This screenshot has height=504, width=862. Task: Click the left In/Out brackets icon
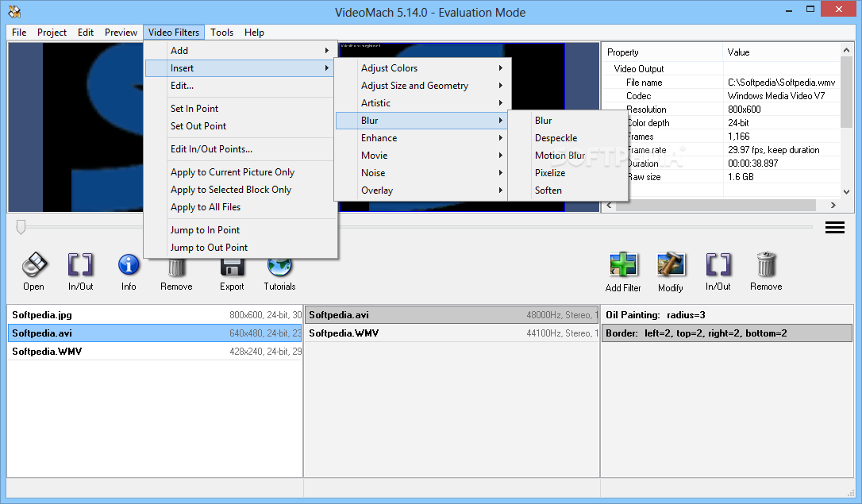[80, 265]
